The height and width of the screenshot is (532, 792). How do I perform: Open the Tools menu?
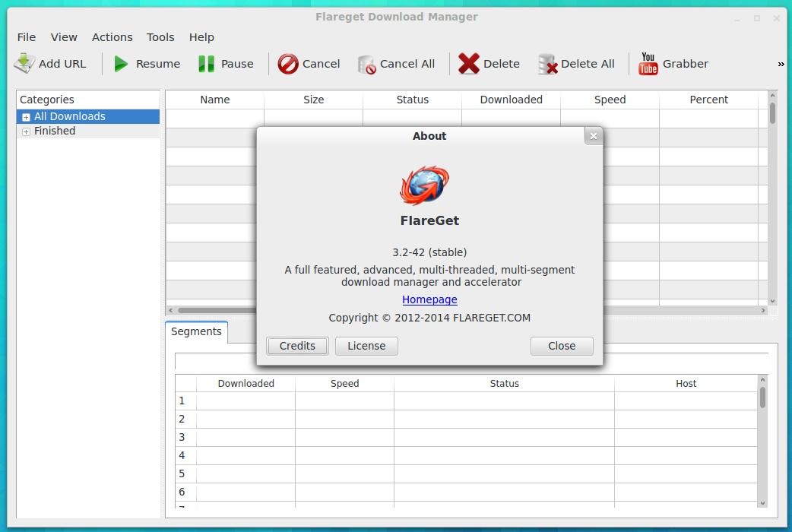pos(160,37)
